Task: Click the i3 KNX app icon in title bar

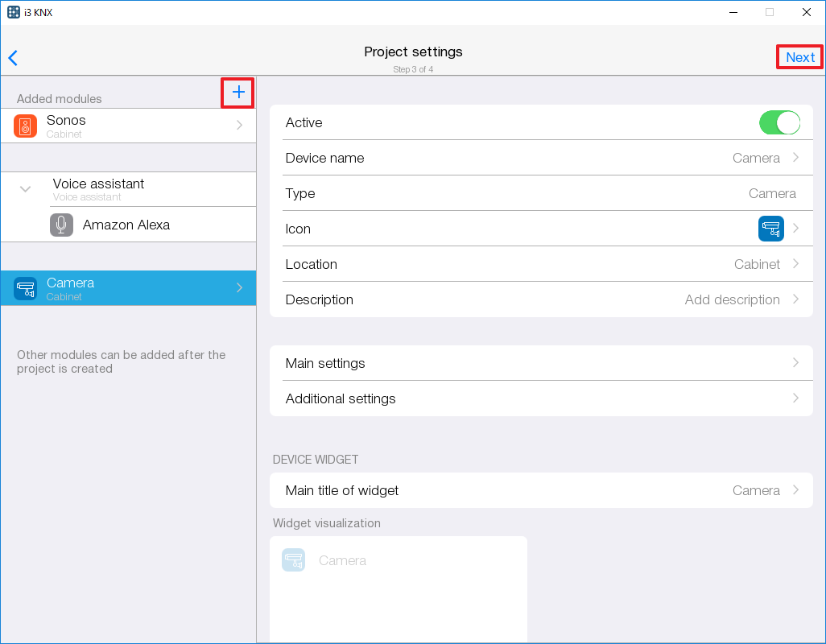Action: pos(13,12)
